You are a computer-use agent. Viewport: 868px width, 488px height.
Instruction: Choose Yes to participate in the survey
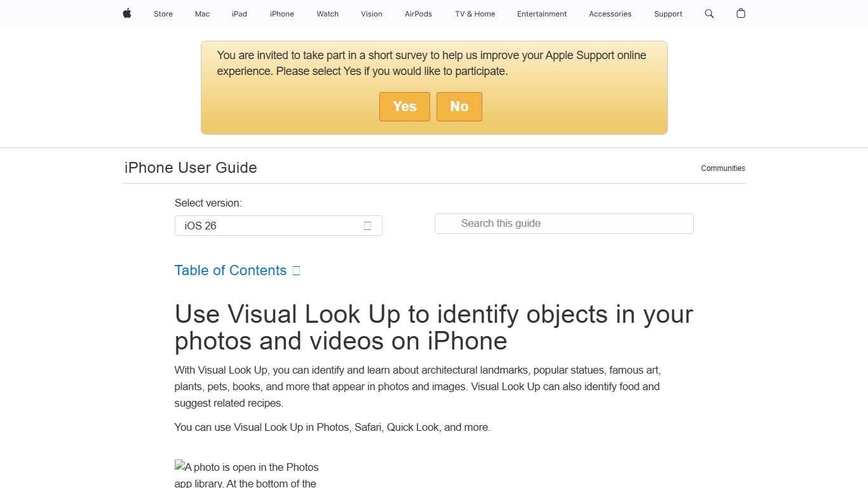(404, 106)
